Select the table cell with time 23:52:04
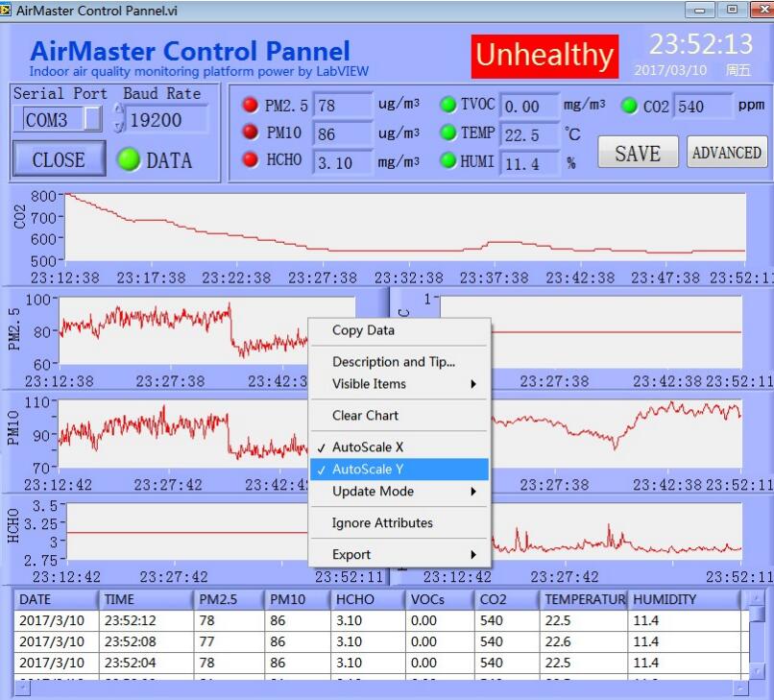This screenshot has height=700, width=774. [x=146, y=663]
